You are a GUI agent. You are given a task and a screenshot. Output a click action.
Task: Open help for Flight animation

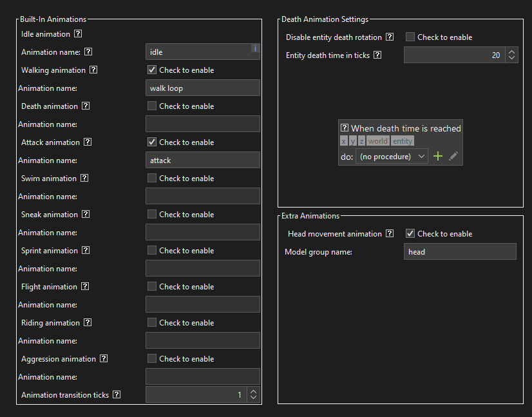pos(85,286)
